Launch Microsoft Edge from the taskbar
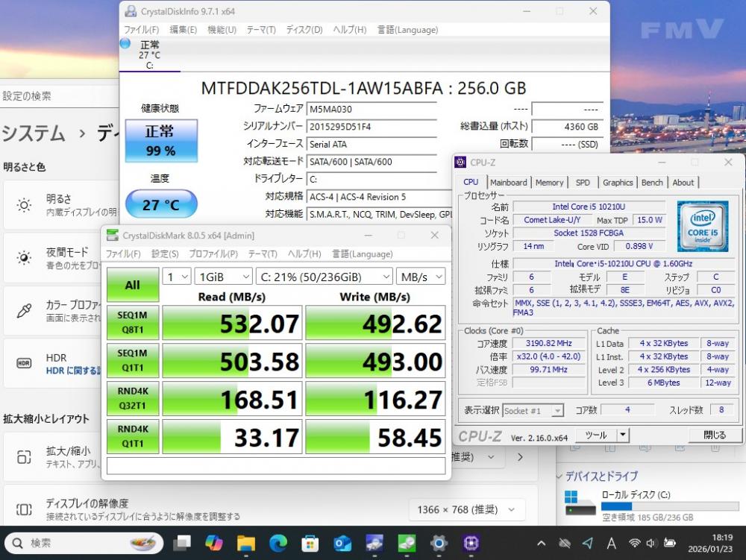This screenshot has width=746, height=560. 278,543
